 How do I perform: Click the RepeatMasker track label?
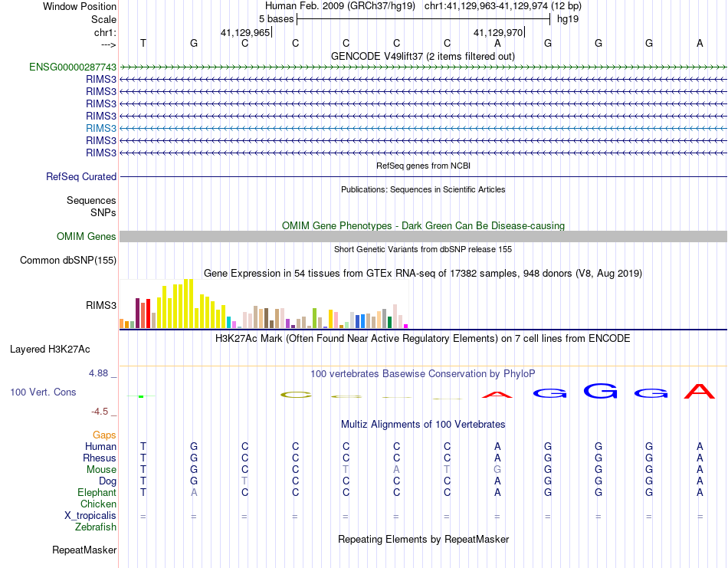(84, 550)
